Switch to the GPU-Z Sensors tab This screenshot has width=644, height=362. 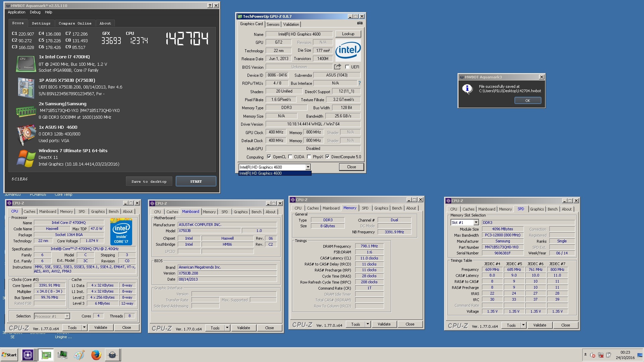(x=273, y=24)
